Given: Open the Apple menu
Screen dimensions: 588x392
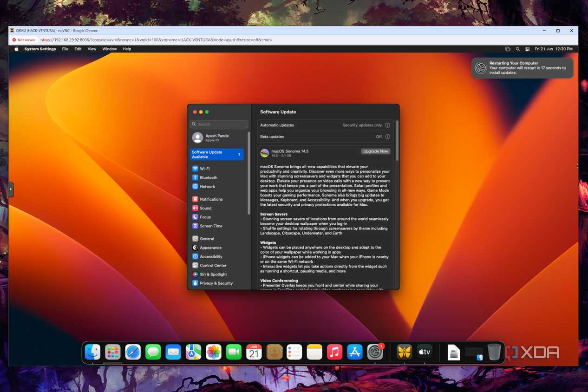Looking at the screenshot, I should pos(16,49).
